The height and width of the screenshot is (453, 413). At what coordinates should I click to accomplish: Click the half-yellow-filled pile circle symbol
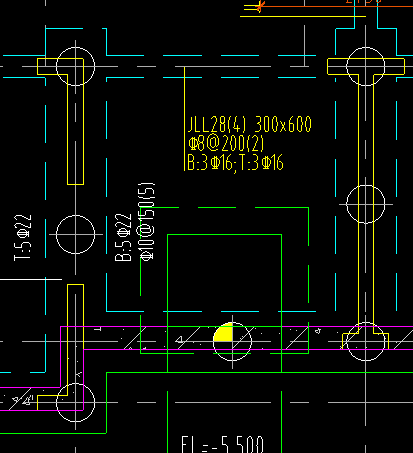point(232,341)
